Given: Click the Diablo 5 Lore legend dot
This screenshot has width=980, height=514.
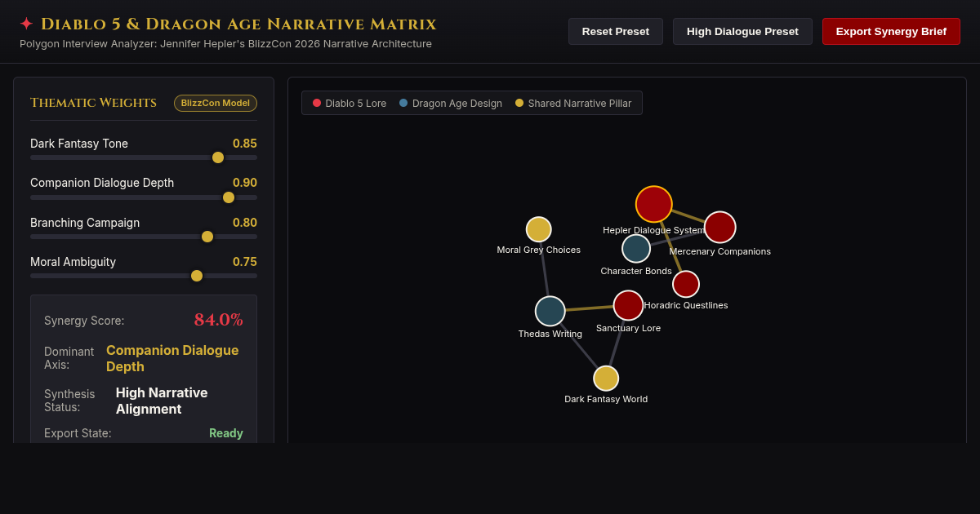Looking at the screenshot, I should click(x=317, y=103).
